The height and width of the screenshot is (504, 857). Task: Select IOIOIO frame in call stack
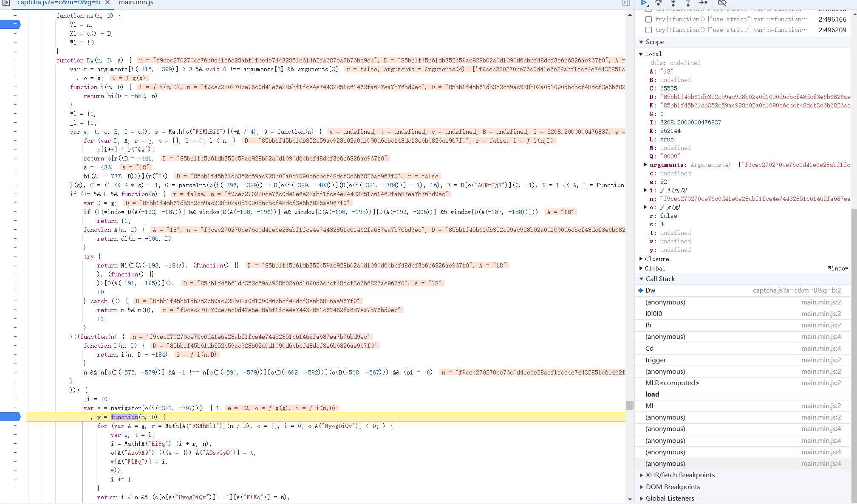point(742,314)
